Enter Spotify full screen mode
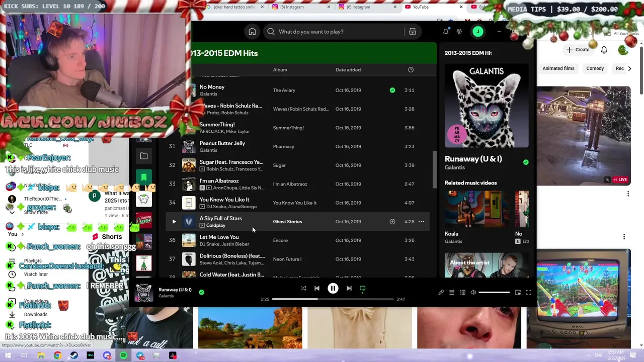This screenshot has width=644, height=362. [x=529, y=292]
